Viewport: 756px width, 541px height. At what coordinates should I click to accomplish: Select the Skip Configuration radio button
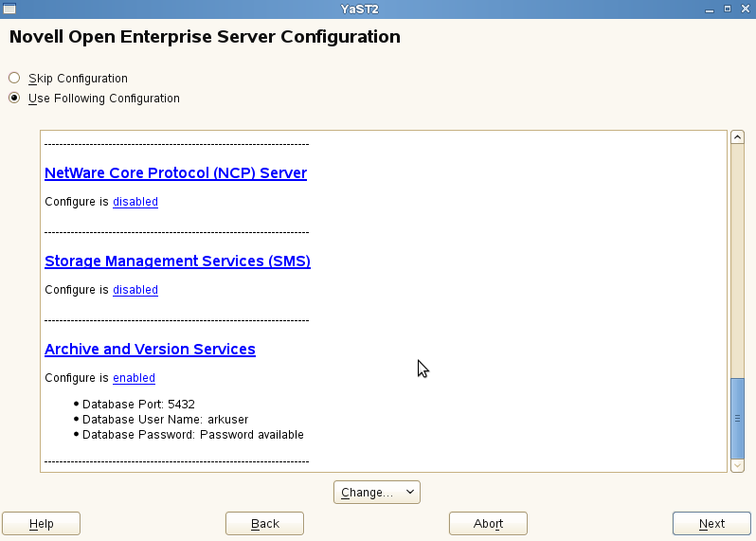click(14, 79)
